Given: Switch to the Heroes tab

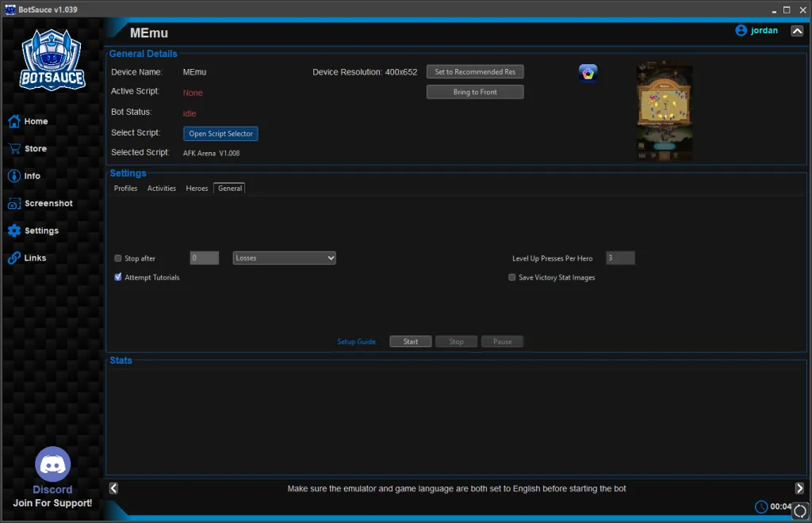Looking at the screenshot, I should point(197,189).
